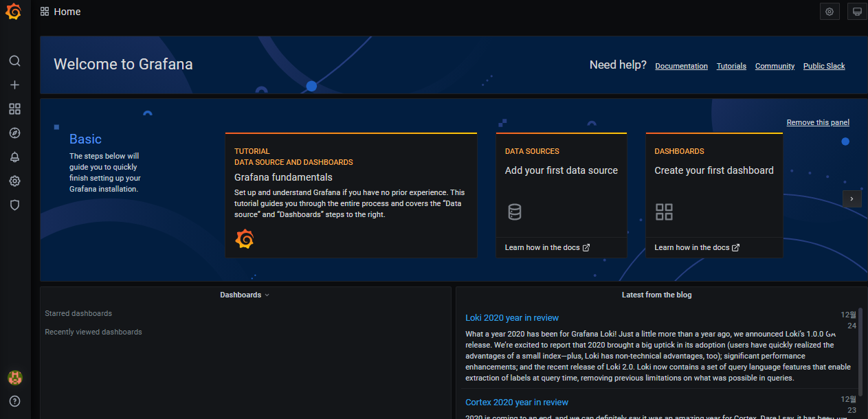Open the Public Slack link
Image resolution: width=868 pixels, height=419 pixels.
(824, 66)
